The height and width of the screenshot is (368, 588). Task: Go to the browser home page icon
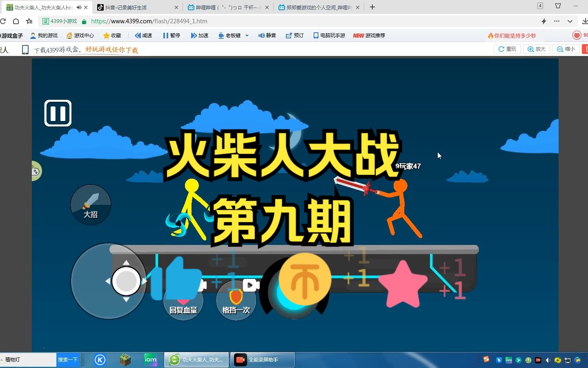[x=16, y=21]
